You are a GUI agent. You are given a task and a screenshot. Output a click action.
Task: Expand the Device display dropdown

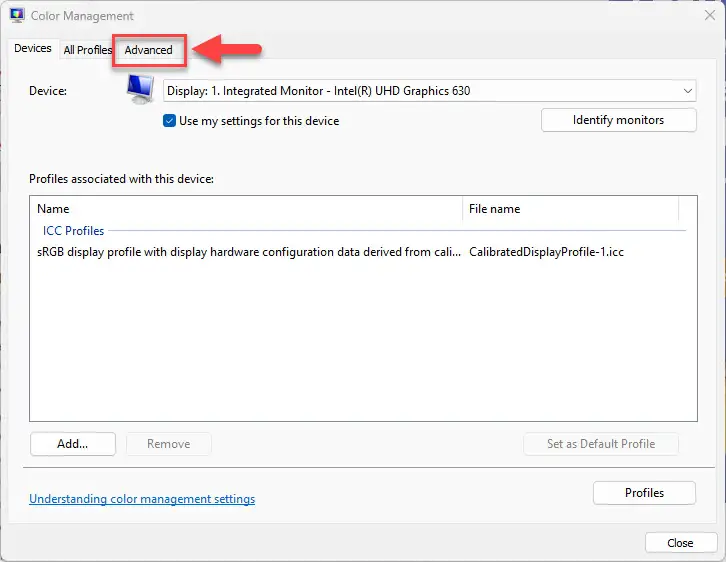[x=429, y=91]
